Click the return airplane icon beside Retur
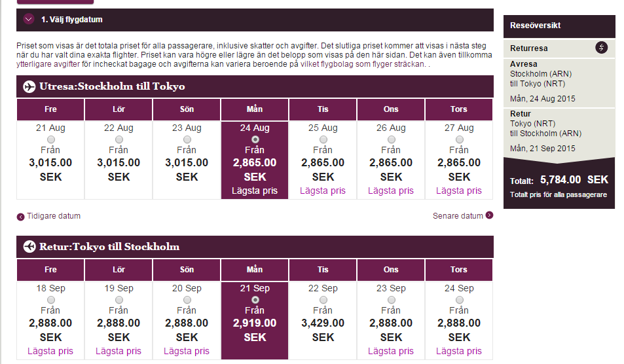 tap(29, 246)
